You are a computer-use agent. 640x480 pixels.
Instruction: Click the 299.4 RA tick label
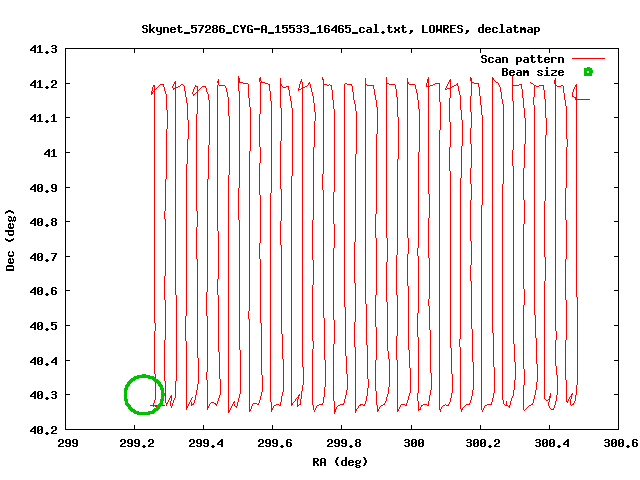coord(206,443)
